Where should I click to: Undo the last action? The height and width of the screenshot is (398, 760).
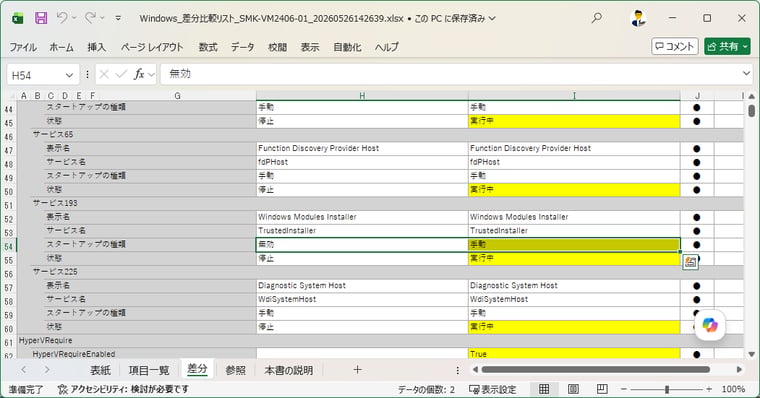click(x=62, y=18)
